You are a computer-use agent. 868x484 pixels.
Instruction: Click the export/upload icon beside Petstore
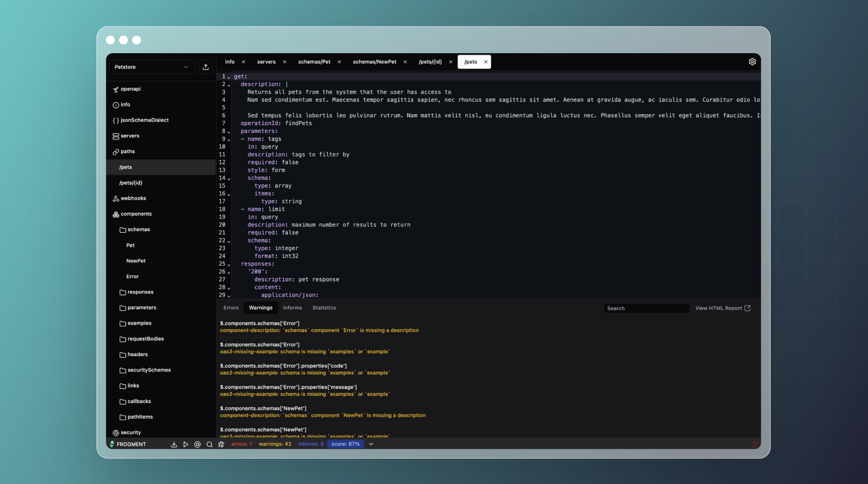(205, 67)
